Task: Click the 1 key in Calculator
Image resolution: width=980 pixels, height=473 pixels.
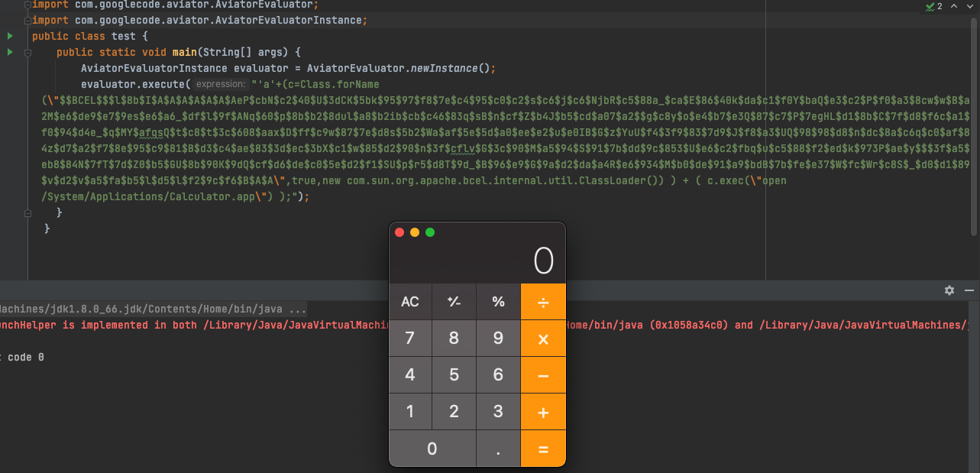Action: [x=410, y=412]
